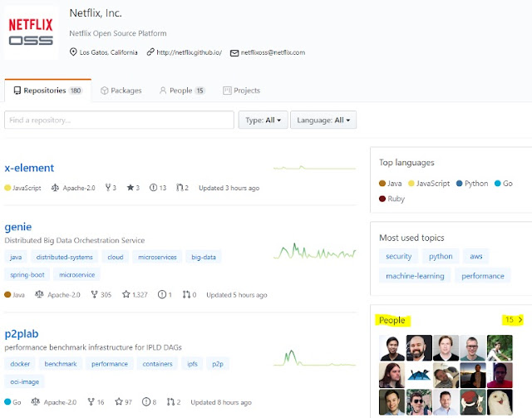View the genie activity sparkline graph
532x418 pixels.
[x=314, y=252]
